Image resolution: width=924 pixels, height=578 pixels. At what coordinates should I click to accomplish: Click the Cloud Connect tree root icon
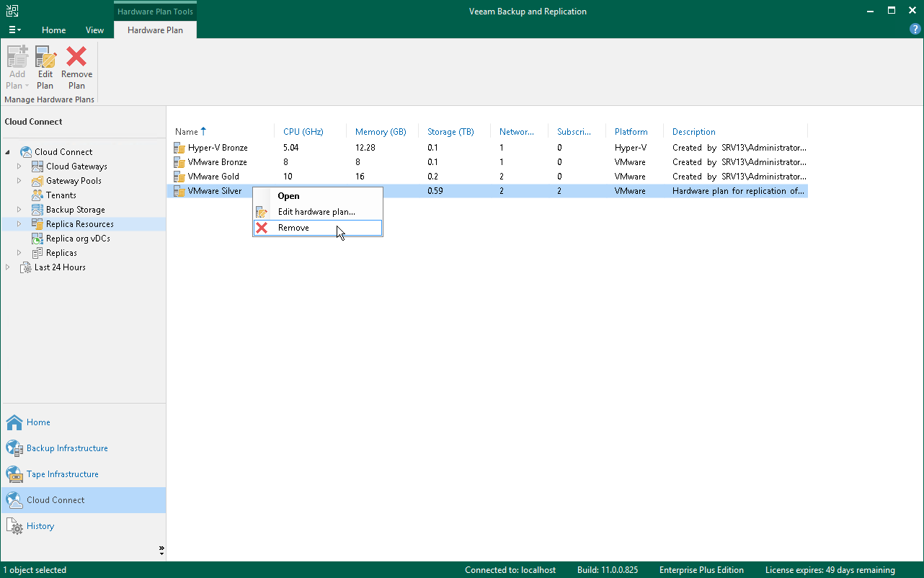pyautogui.click(x=26, y=152)
